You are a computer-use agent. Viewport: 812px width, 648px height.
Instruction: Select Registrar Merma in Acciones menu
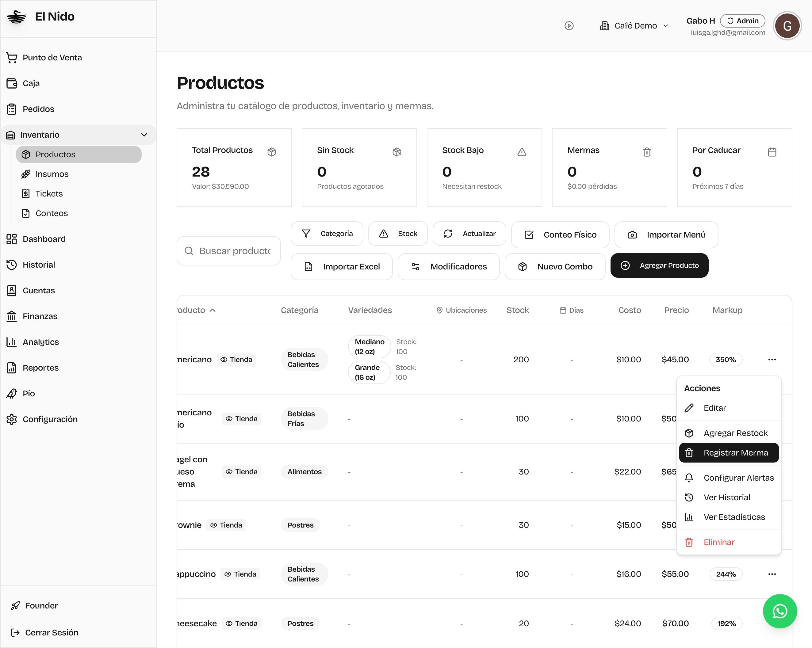[729, 452]
